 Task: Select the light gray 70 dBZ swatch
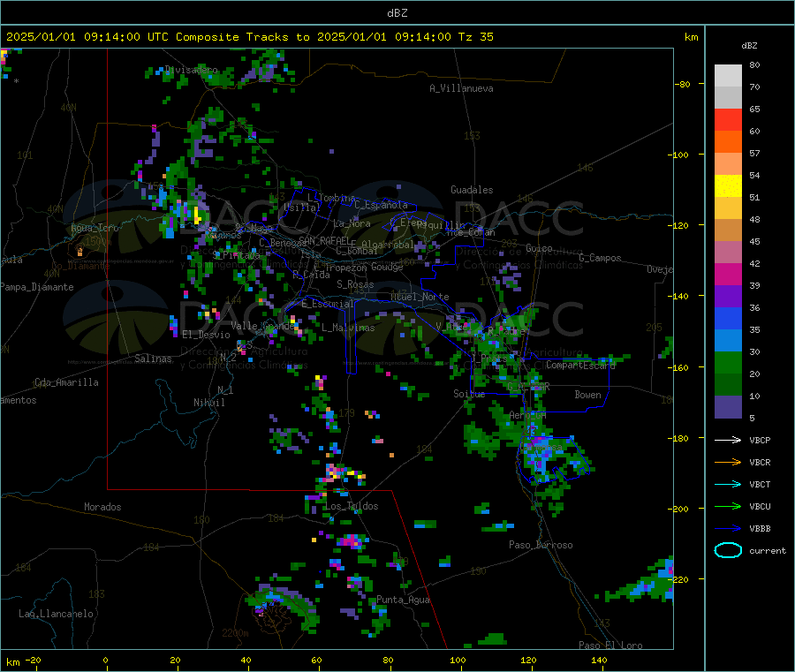(x=728, y=76)
